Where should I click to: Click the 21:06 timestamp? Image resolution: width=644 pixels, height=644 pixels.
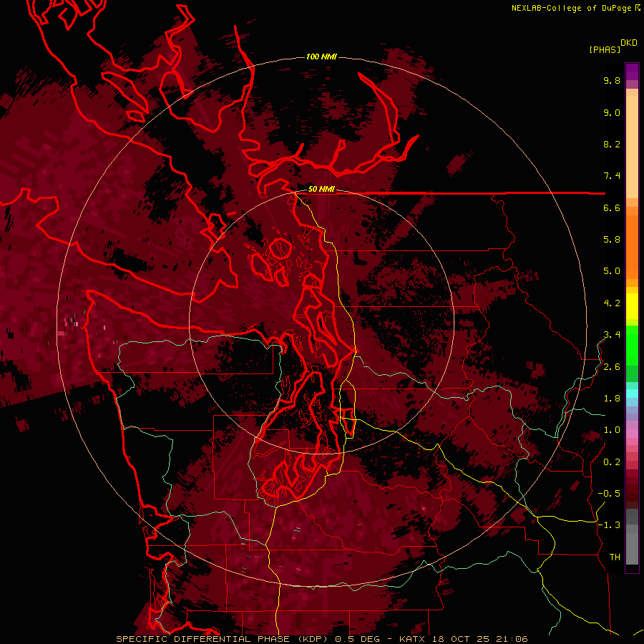coord(512,639)
